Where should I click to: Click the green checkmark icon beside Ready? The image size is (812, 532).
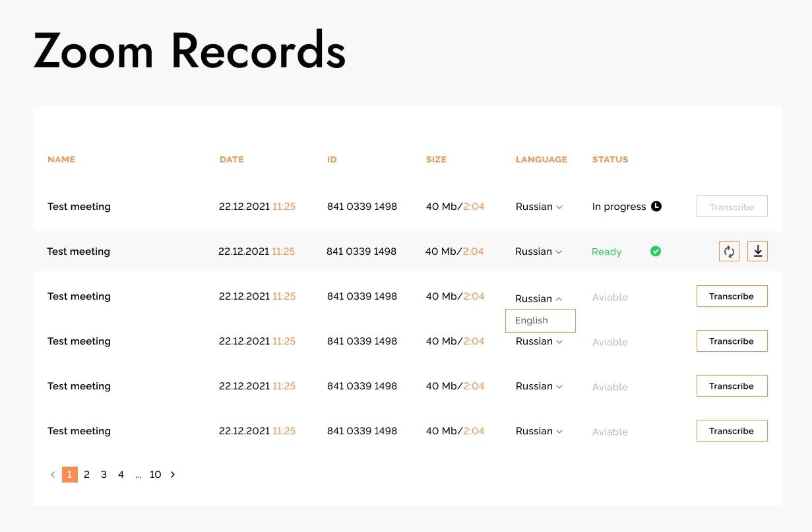(656, 251)
